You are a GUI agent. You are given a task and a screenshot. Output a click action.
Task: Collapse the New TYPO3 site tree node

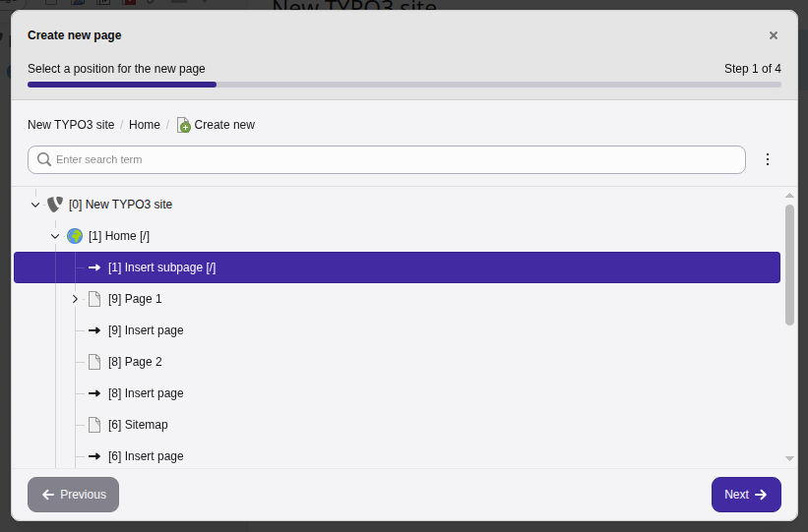(35, 205)
